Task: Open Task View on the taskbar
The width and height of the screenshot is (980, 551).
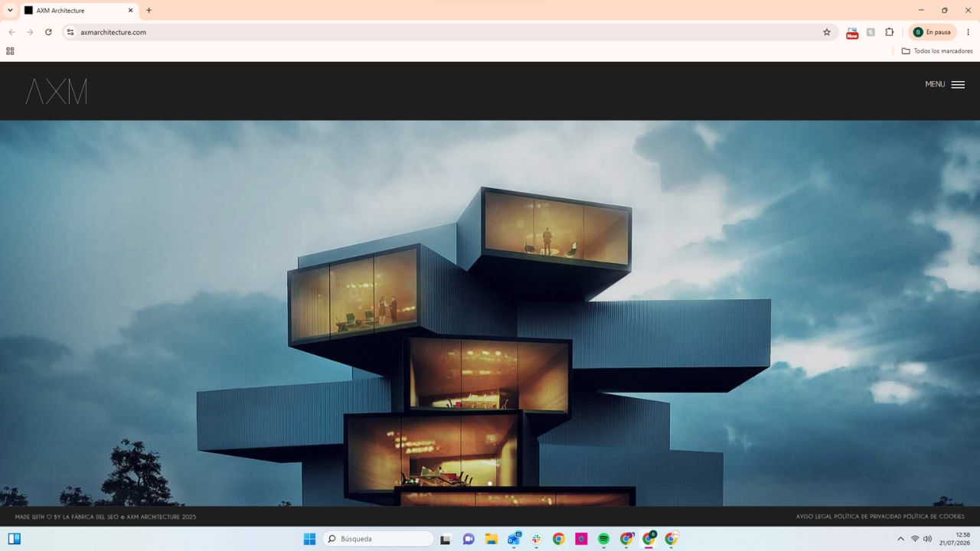Action: coord(445,539)
